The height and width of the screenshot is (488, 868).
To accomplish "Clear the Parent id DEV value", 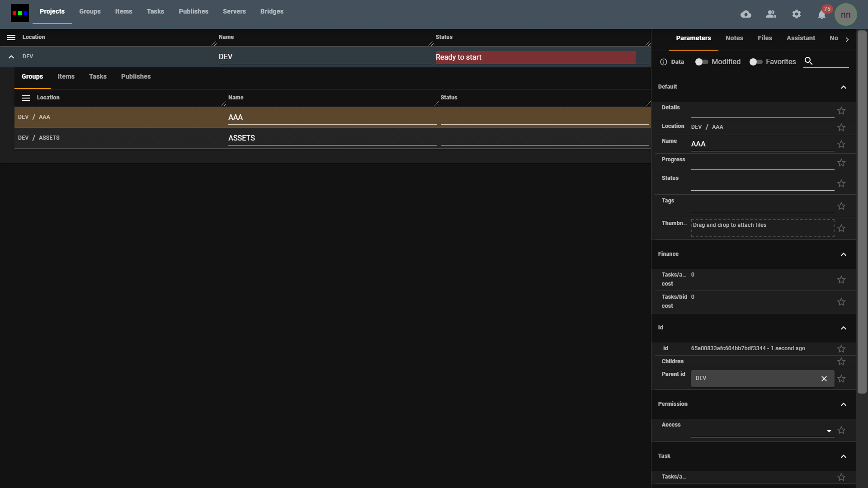I will click(824, 379).
